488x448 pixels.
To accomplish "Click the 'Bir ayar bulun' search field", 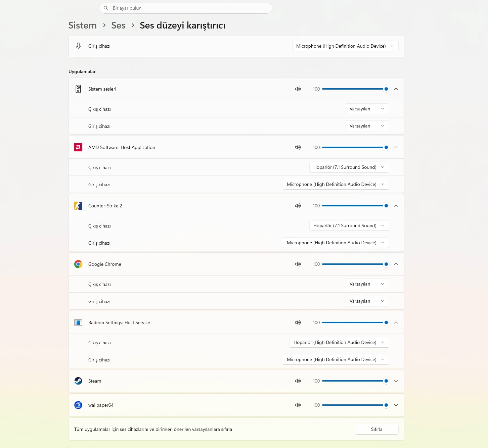I will [x=188, y=8].
